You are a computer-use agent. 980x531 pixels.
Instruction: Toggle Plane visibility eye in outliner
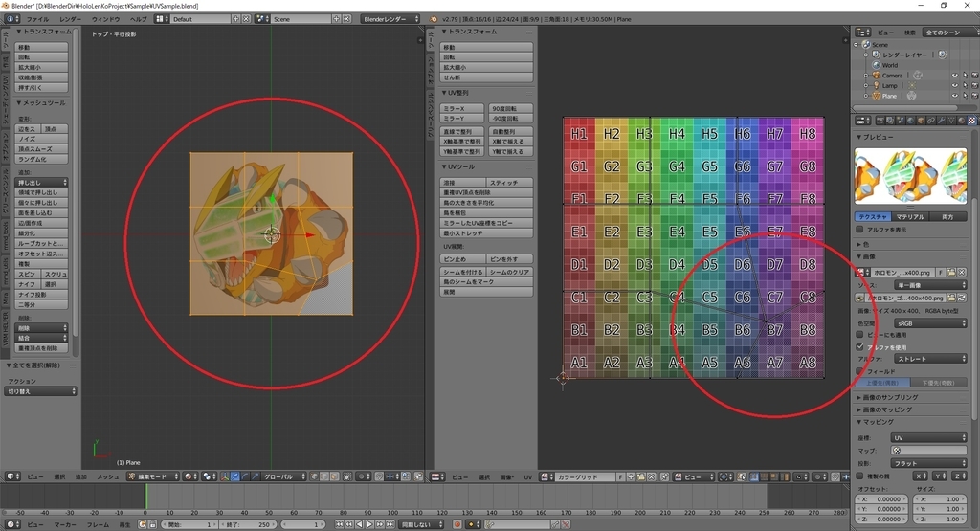[954, 96]
